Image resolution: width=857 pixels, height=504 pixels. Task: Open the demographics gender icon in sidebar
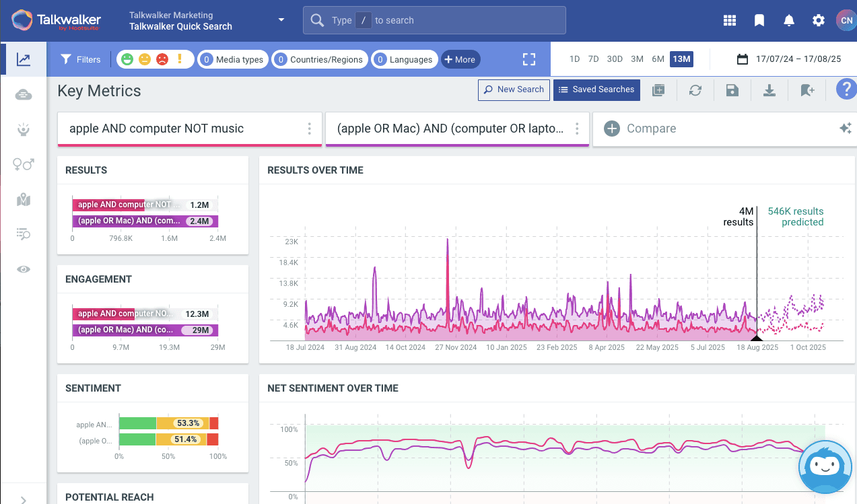[x=24, y=164]
